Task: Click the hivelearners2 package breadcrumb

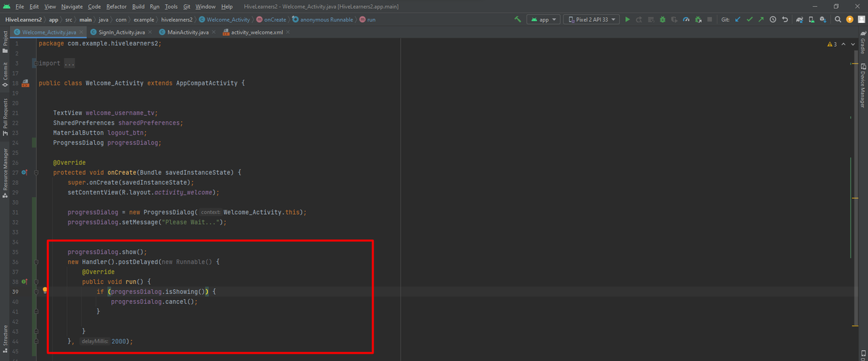Action: (x=176, y=20)
